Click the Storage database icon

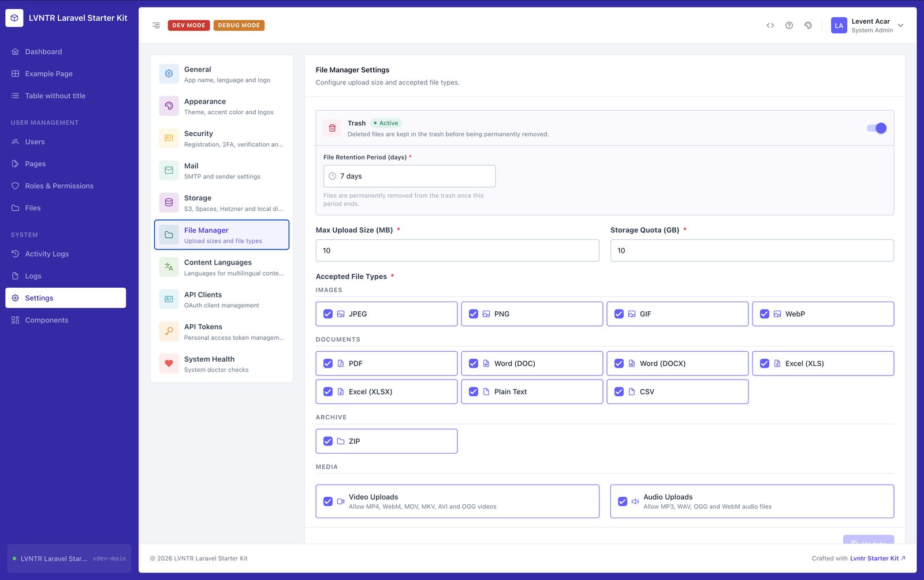click(x=169, y=203)
